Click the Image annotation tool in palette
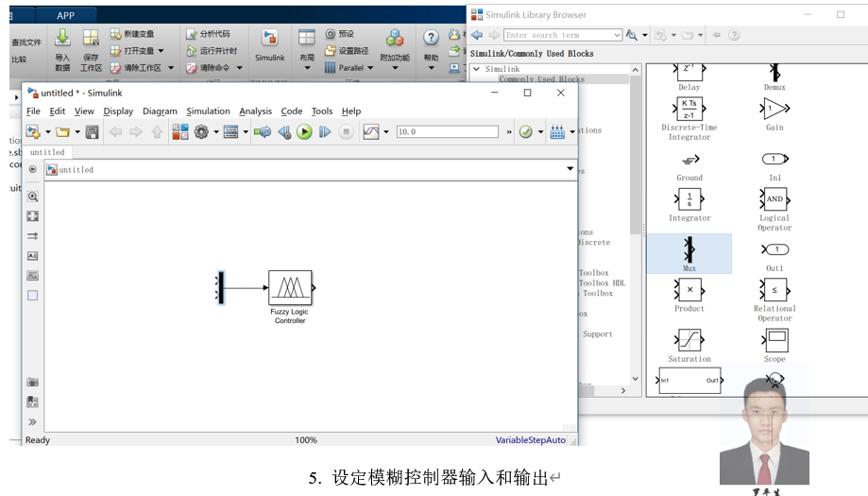Viewport: 868px width, 496px height. [33, 276]
